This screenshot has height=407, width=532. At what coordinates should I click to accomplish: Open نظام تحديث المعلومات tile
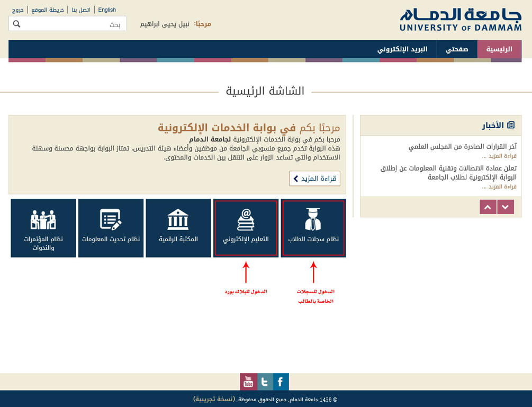[x=111, y=228]
